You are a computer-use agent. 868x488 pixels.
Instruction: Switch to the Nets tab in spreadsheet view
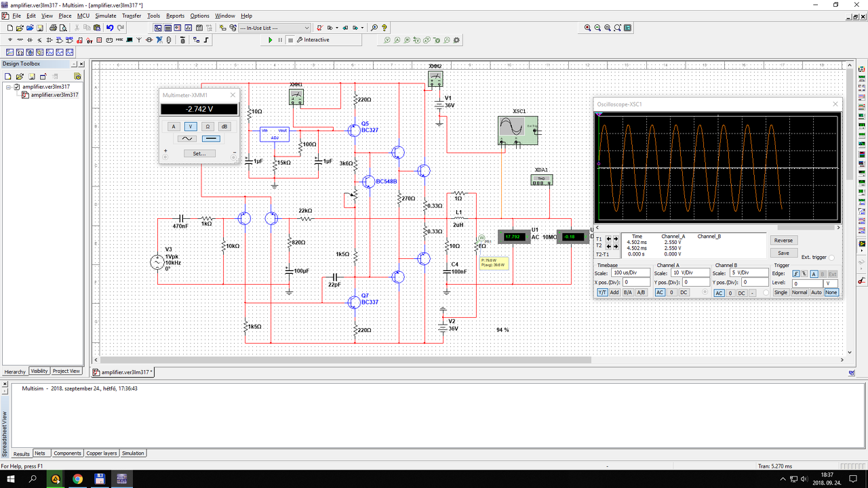[x=40, y=453]
